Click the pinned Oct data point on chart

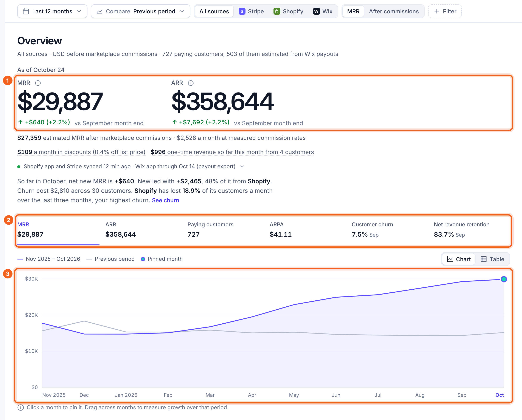(x=504, y=279)
